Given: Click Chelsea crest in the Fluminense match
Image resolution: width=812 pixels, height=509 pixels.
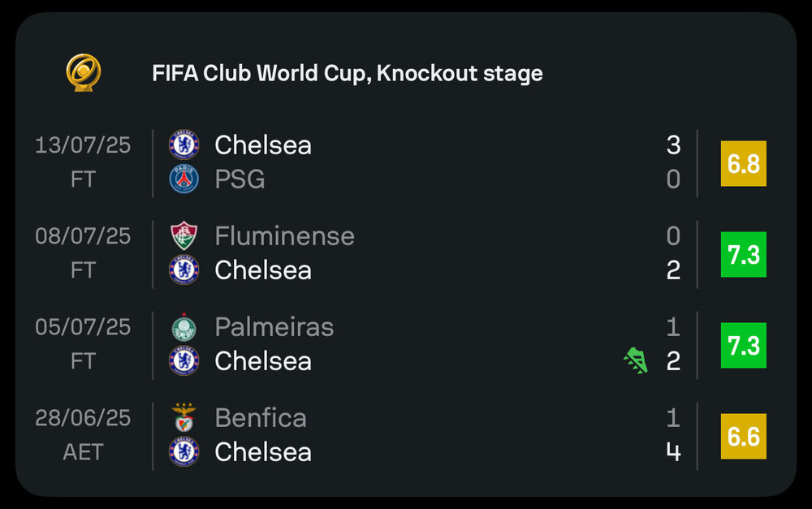Looking at the screenshot, I should (184, 270).
